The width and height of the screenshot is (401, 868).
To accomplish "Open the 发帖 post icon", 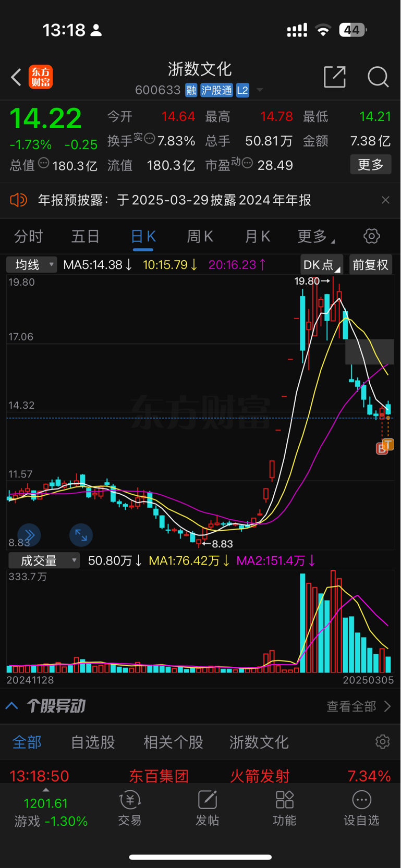I will coord(207,809).
